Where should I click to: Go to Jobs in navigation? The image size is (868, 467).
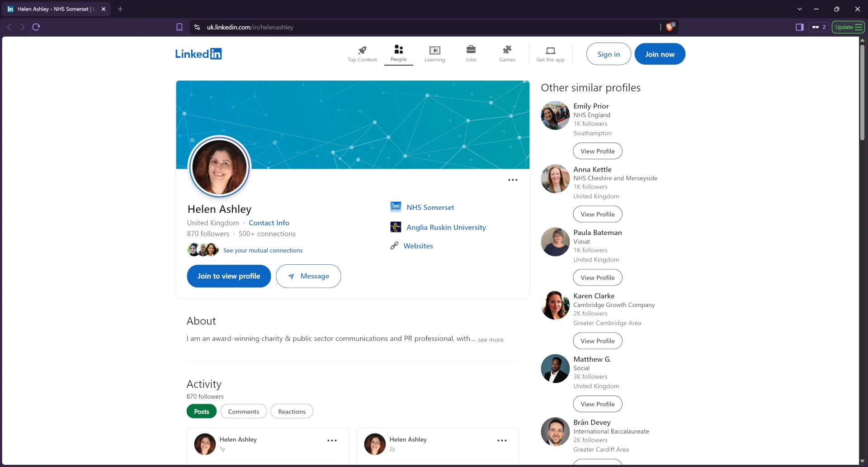point(471,54)
